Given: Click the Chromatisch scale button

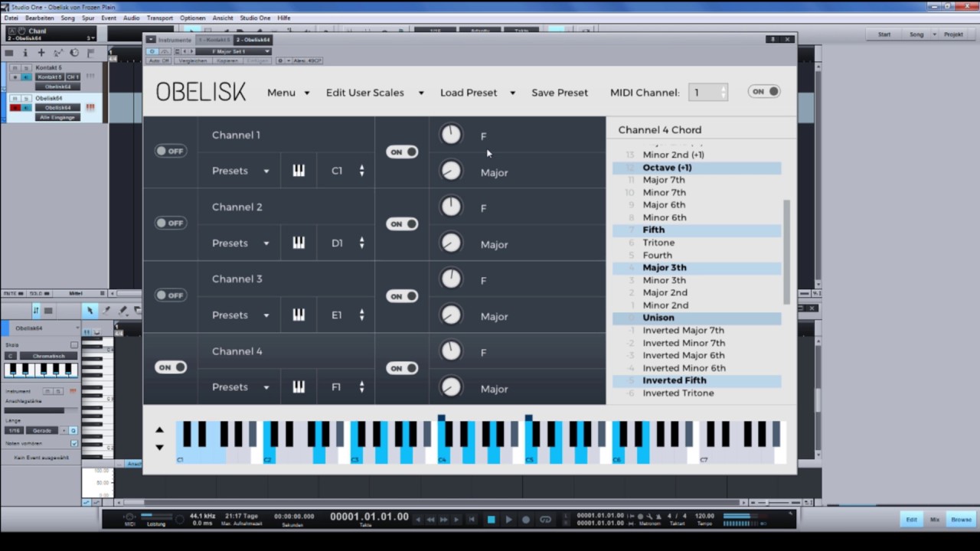Looking at the screenshot, I should click(x=48, y=356).
